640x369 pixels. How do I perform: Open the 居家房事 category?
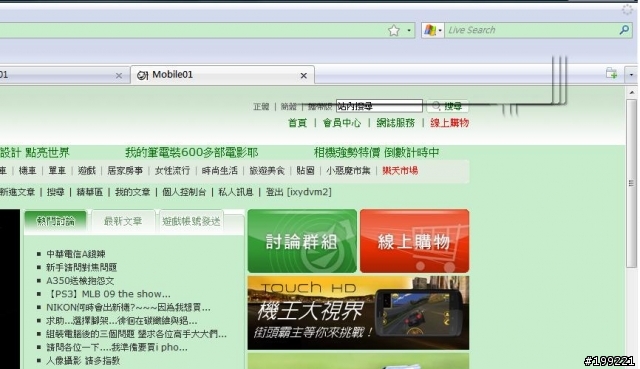pyautogui.click(x=125, y=171)
